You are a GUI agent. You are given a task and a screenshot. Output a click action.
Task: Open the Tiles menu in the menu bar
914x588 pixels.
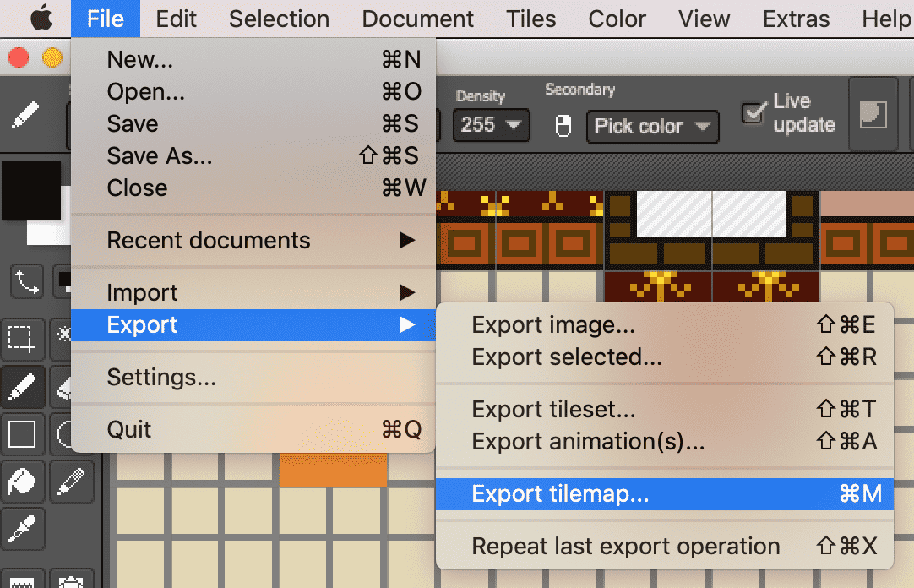click(530, 19)
